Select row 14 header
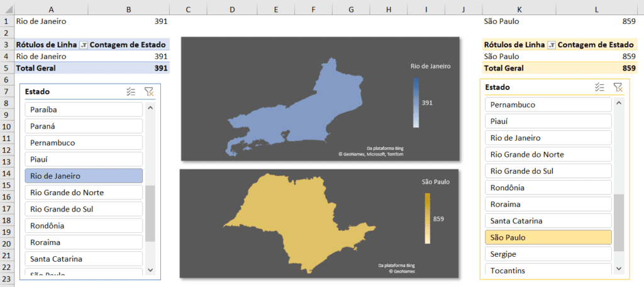The height and width of the screenshot is (287, 644). point(7,173)
